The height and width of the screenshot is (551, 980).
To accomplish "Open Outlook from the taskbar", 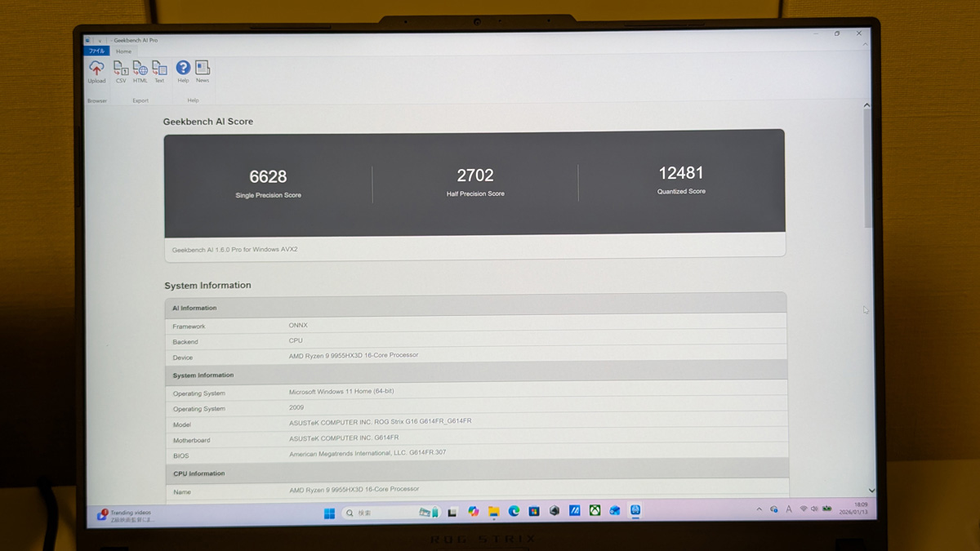I will pos(615,511).
